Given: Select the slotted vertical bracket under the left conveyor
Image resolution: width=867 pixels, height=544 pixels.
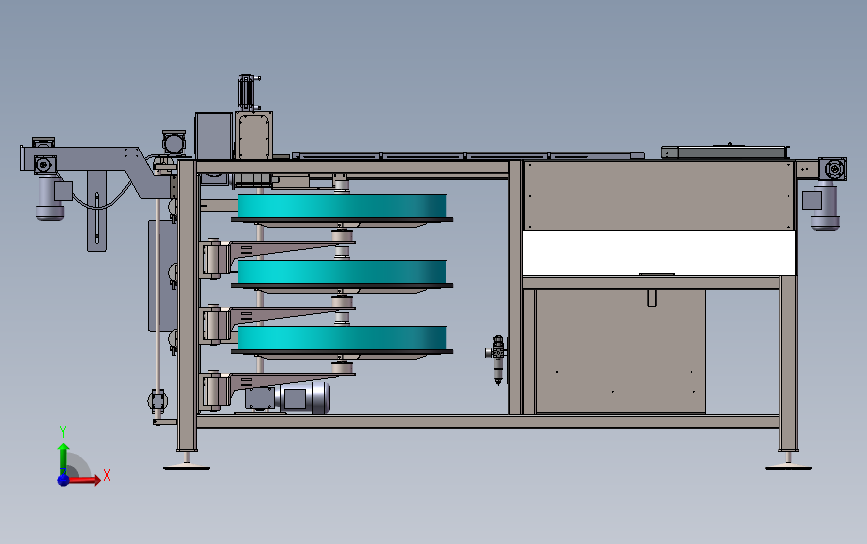Looking at the screenshot, I should pyautogui.click(x=97, y=211).
